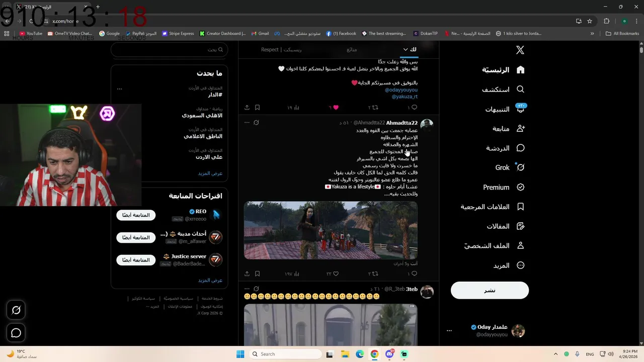Image resolution: width=644 pixels, height=362 pixels.
Task: Click the بحث search field
Action: [x=169, y=49]
